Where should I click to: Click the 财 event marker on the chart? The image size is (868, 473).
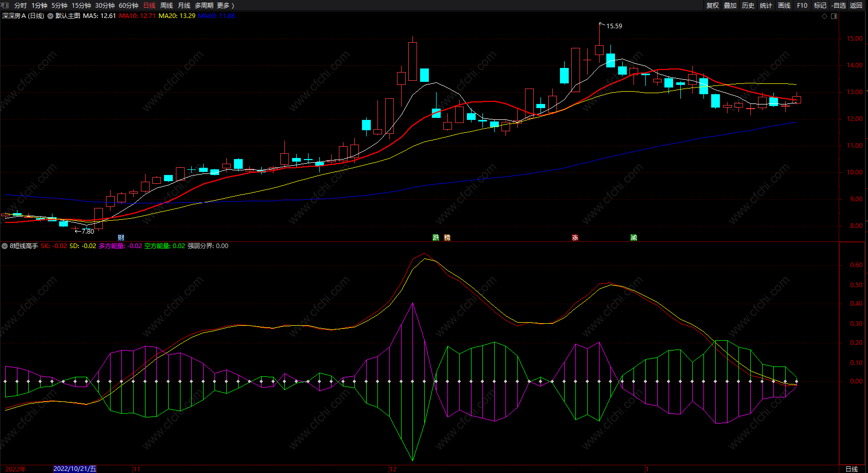[121, 237]
